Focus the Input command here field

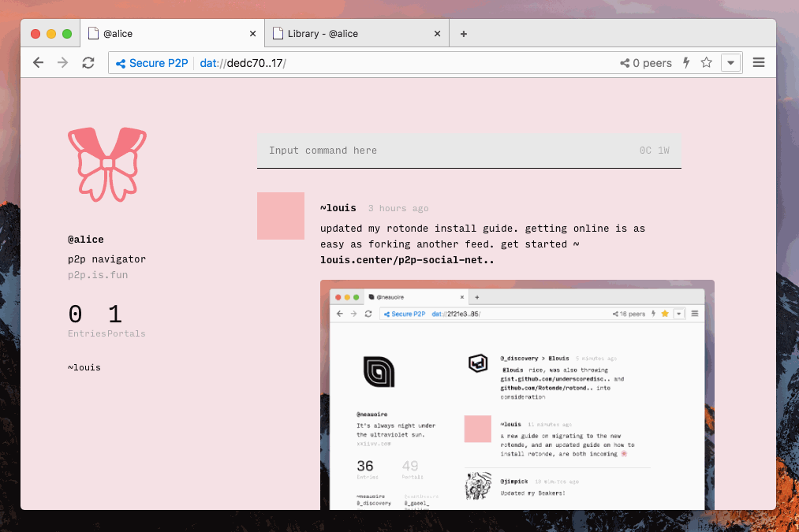pyautogui.click(x=469, y=151)
